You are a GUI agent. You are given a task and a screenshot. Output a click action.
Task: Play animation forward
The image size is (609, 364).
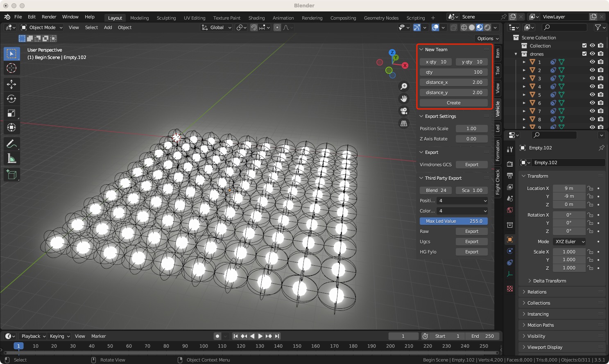260,336
